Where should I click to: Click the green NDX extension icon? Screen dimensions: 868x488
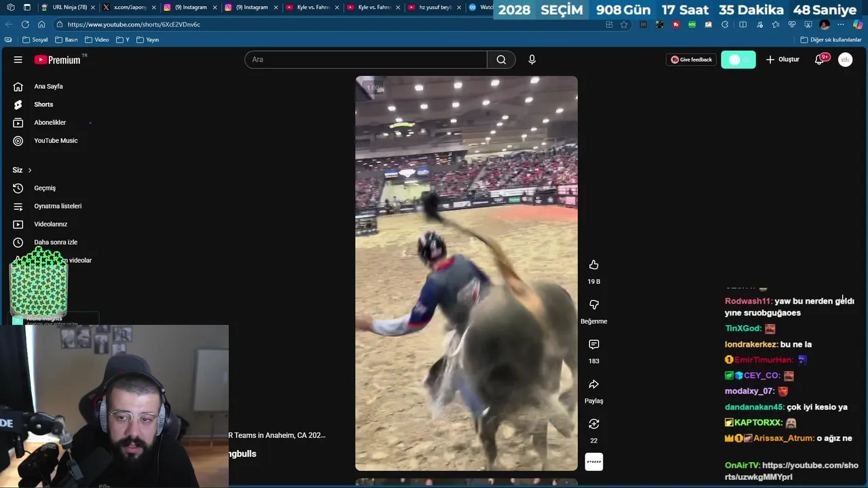click(692, 24)
